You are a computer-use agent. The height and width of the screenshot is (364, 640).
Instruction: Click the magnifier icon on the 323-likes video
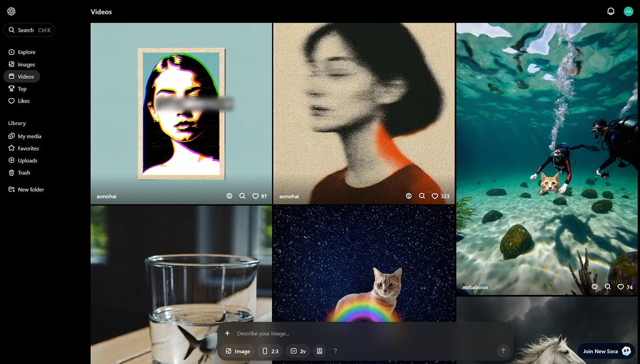click(x=422, y=196)
